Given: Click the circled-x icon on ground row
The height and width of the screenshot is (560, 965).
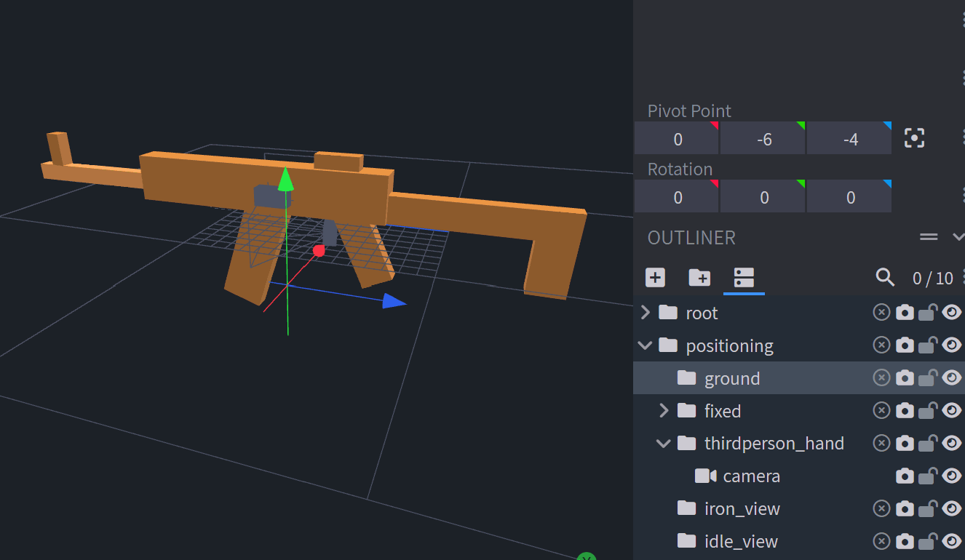Looking at the screenshot, I should (881, 378).
